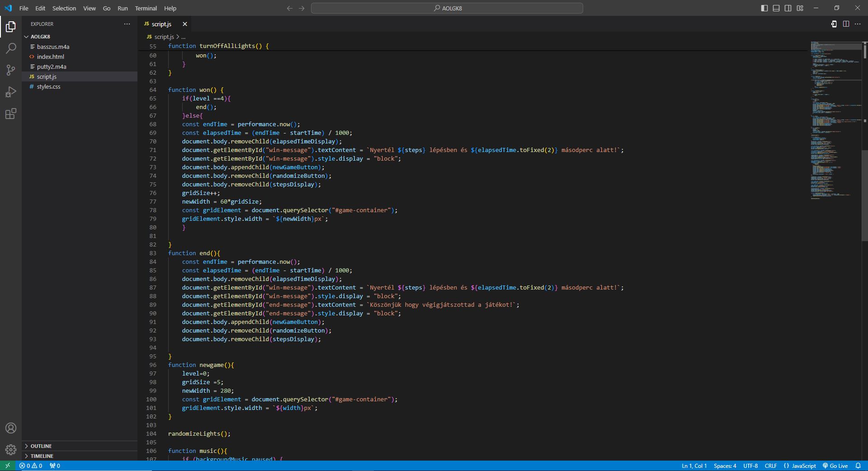Open the Help menu

point(170,8)
